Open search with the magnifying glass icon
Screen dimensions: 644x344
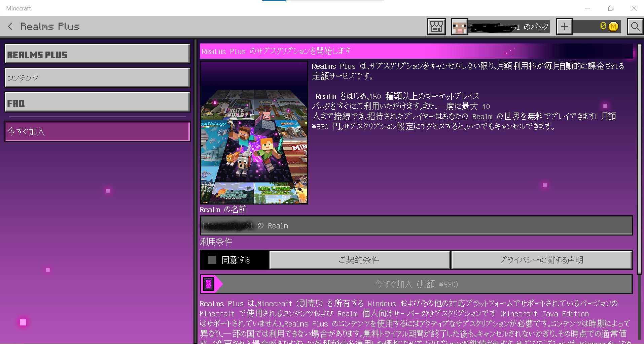635,27
